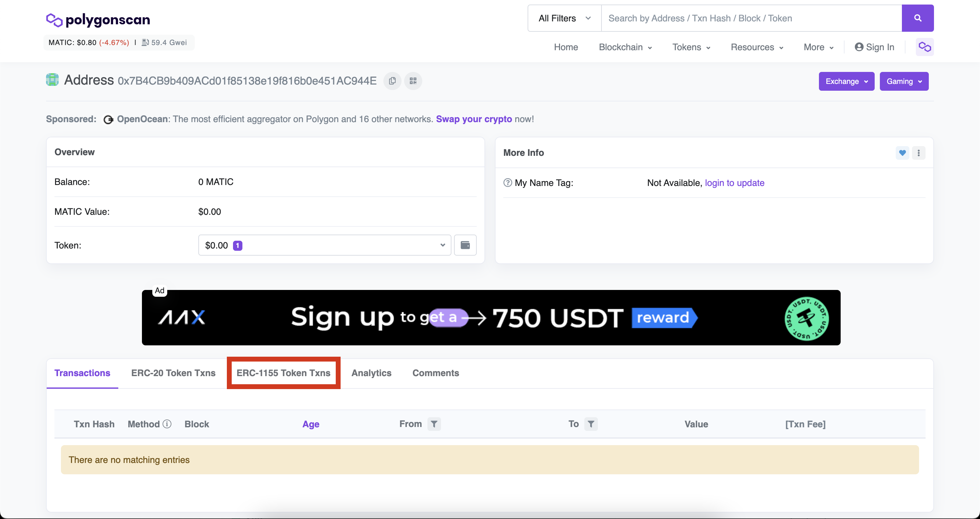This screenshot has height=519, width=980.
Task: Click the Swap your crypto link
Action: [x=474, y=119]
